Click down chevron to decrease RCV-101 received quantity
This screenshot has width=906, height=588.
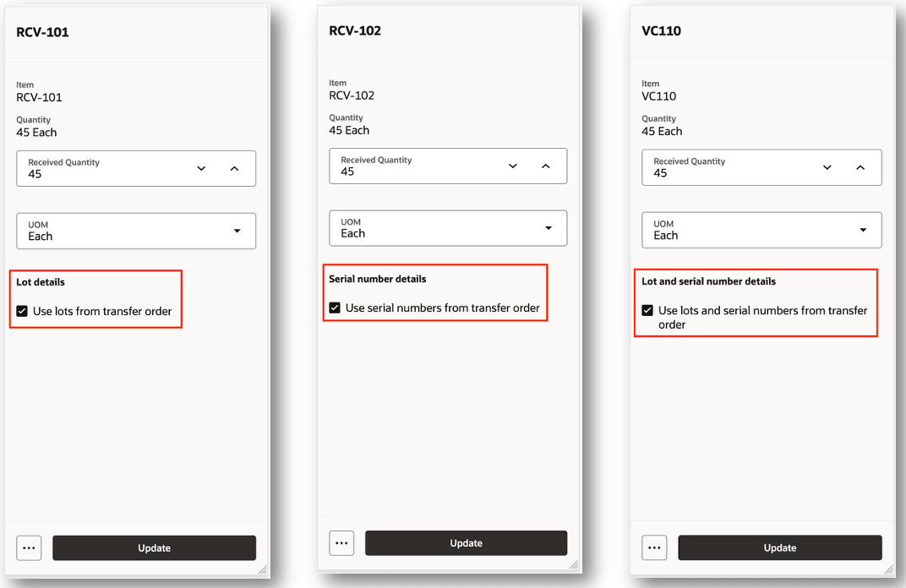point(201,168)
